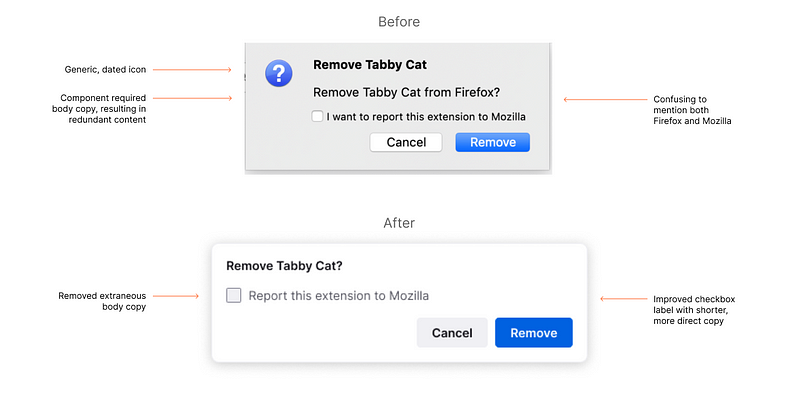800x393 pixels.
Task: Click the "Remove Tabby Cat?" title in After dialog
Action: pyautogui.click(x=284, y=266)
